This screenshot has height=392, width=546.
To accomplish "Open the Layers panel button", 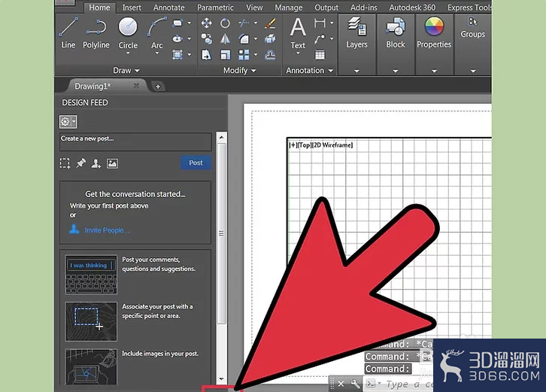I will (x=356, y=32).
